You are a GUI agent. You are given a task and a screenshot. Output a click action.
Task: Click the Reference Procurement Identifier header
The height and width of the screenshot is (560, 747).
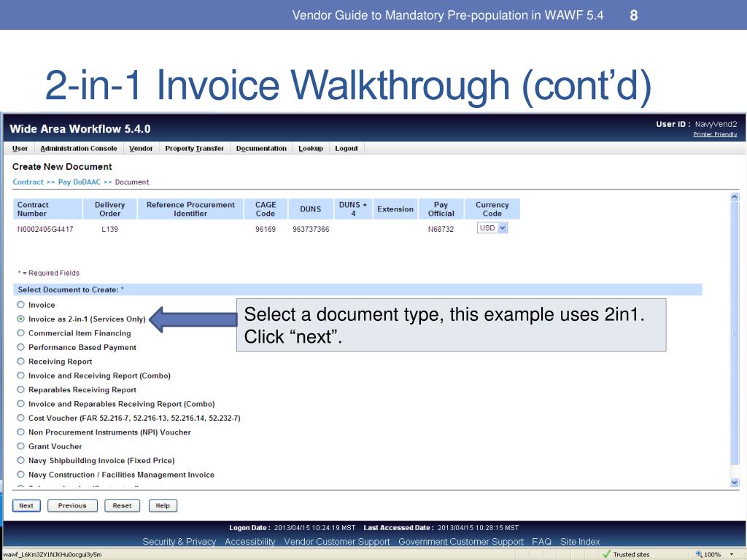(190, 209)
